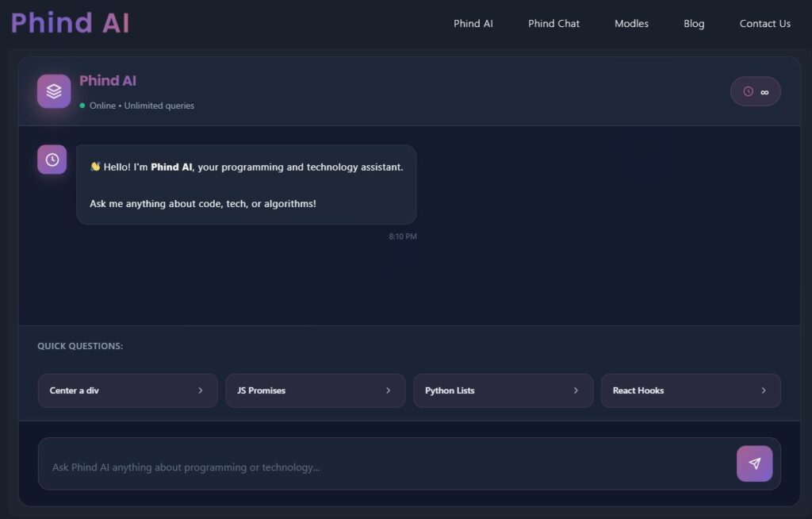Screen dimensions: 812x519
Task: Click the stacked layers Phind AI avatar
Action: [x=52, y=90]
